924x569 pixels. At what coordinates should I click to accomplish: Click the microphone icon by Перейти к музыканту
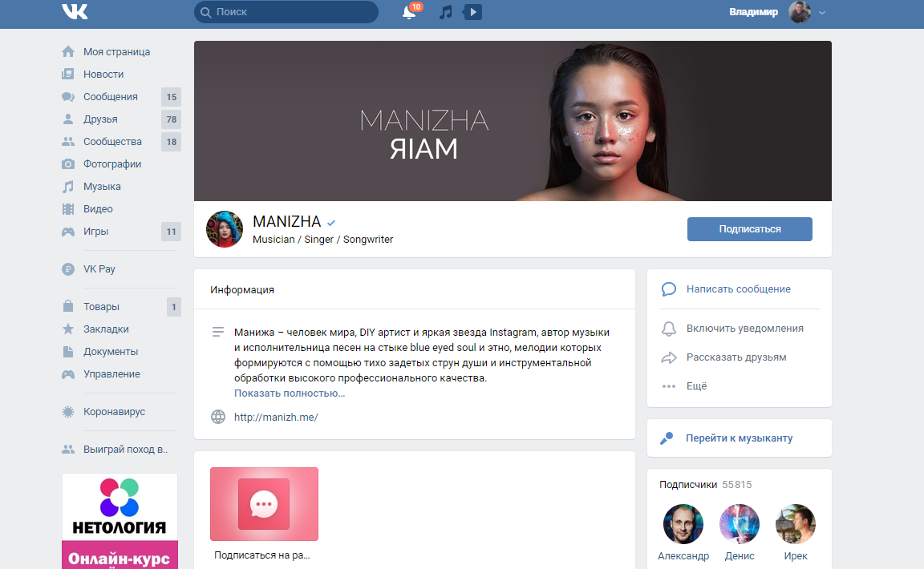[x=667, y=438]
